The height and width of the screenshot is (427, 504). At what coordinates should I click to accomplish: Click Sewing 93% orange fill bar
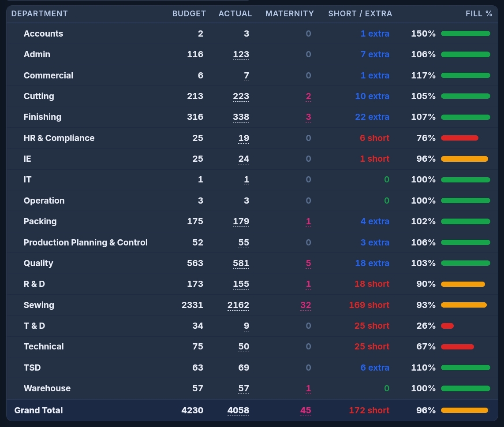click(x=464, y=305)
